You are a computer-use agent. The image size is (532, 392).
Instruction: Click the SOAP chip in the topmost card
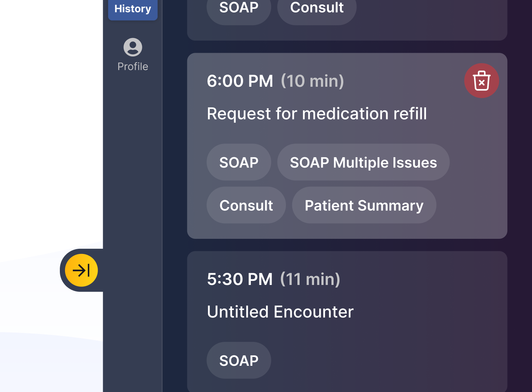click(239, 8)
